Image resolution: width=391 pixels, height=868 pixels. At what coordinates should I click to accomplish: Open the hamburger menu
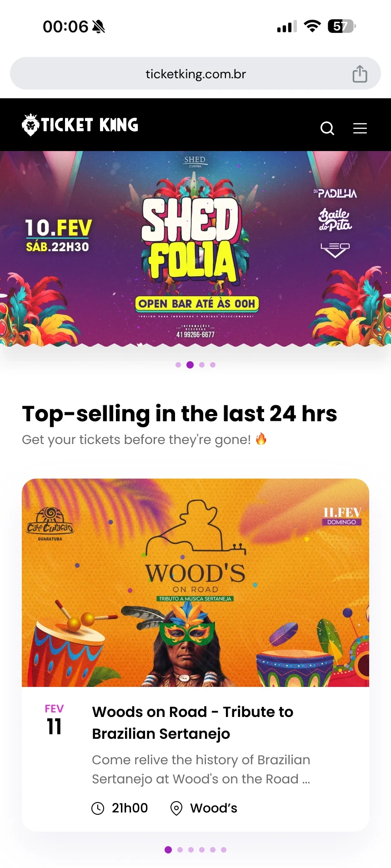pyautogui.click(x=360, y=128)
